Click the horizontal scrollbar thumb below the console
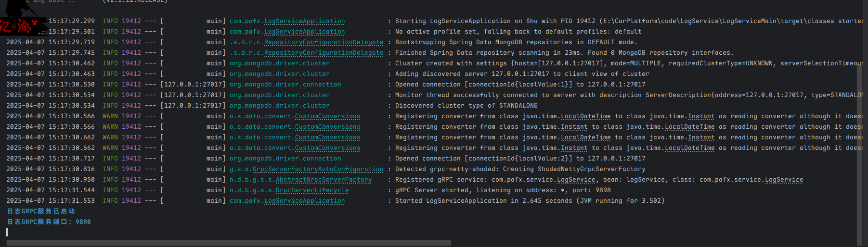Viewport: 868px width, 247px height. pyautogui.click(x=229, y=243)
